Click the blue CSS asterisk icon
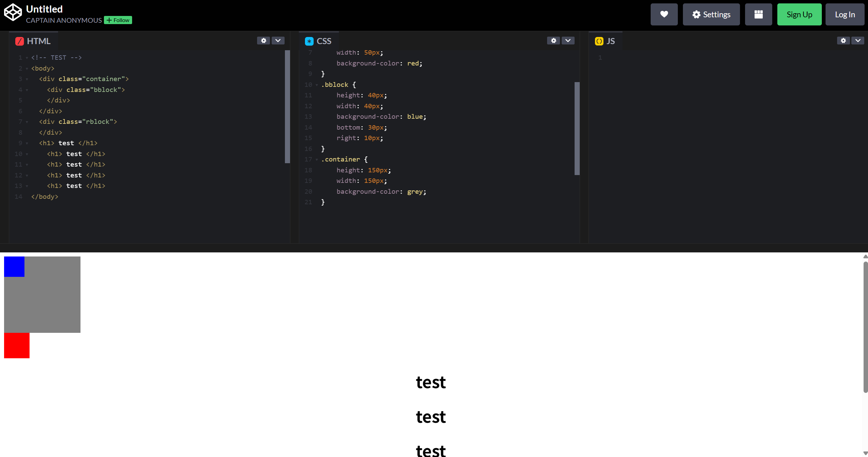868x457 pixels. click(x=309, y=41)
